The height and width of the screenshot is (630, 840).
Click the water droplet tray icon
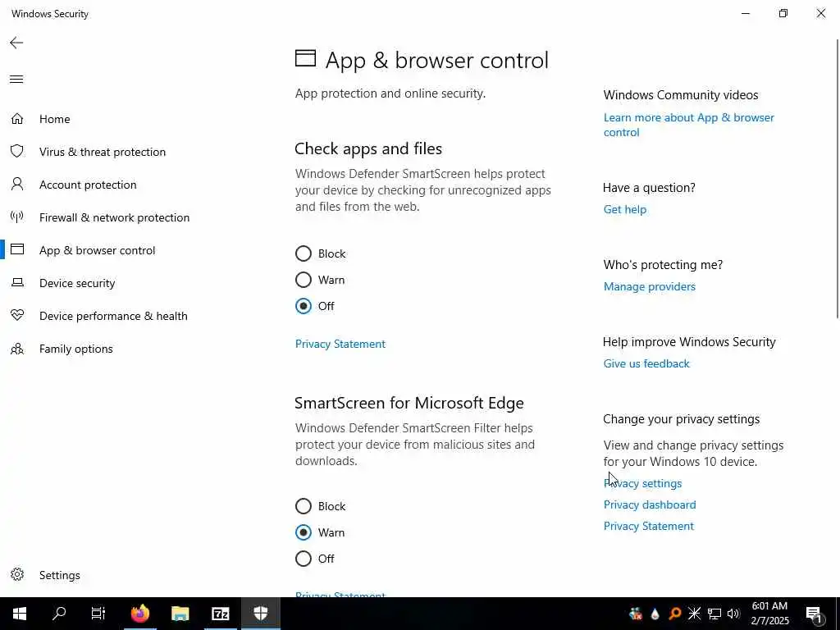click(655, 614)
